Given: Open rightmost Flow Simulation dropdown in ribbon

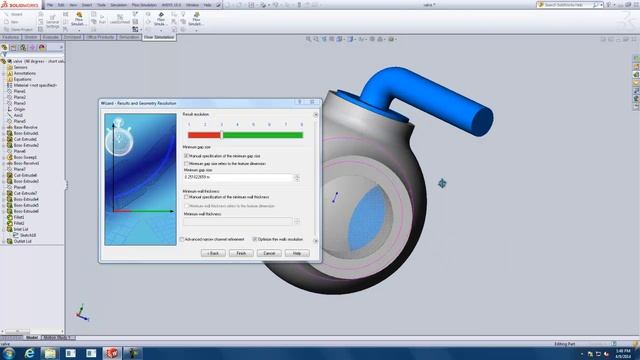Looking at the screenshot, I should coord(196,30).
